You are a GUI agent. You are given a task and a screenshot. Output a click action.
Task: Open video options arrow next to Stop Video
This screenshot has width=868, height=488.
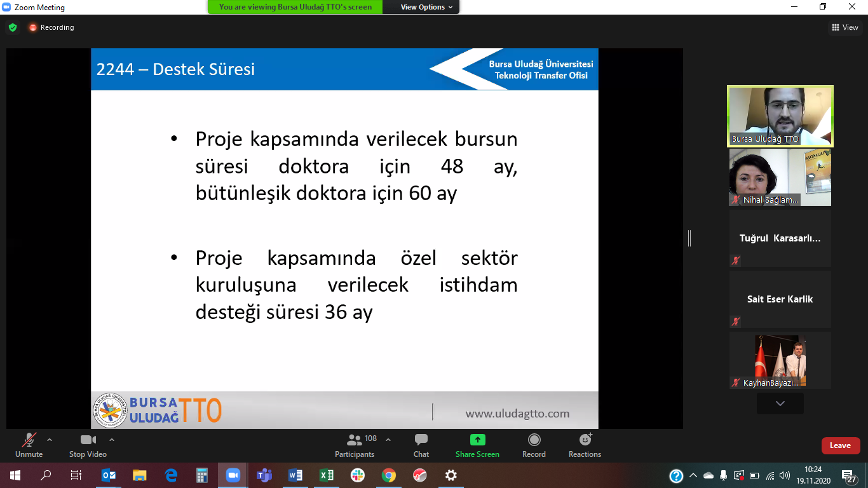pyautogui.click(x=112, y=440)
